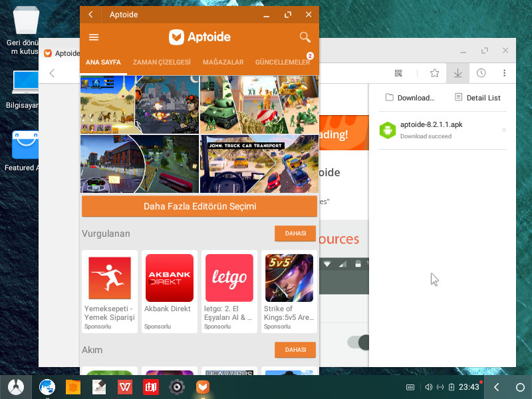
Task: Bookmark the page with the star icon
Action: [435, 73]
